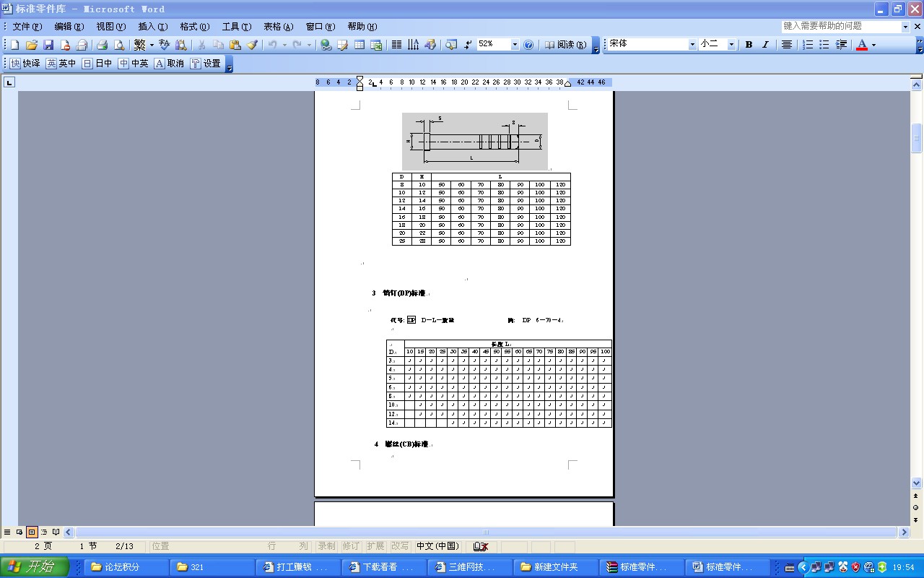Open the Tables and Borders icon
The height and width of the screenshot is (578, 924).
tap(342, 45)
